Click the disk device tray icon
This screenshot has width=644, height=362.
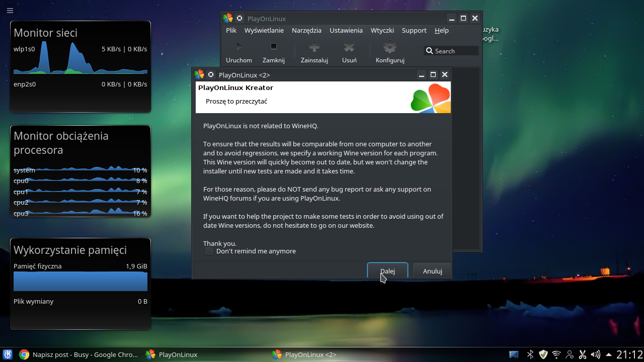(514, 354)
